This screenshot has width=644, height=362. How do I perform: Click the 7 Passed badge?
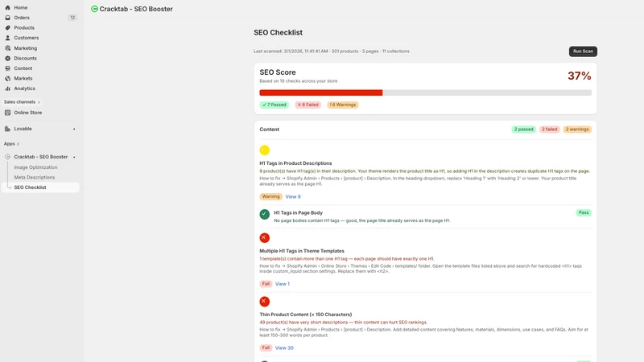pos(274,105)
